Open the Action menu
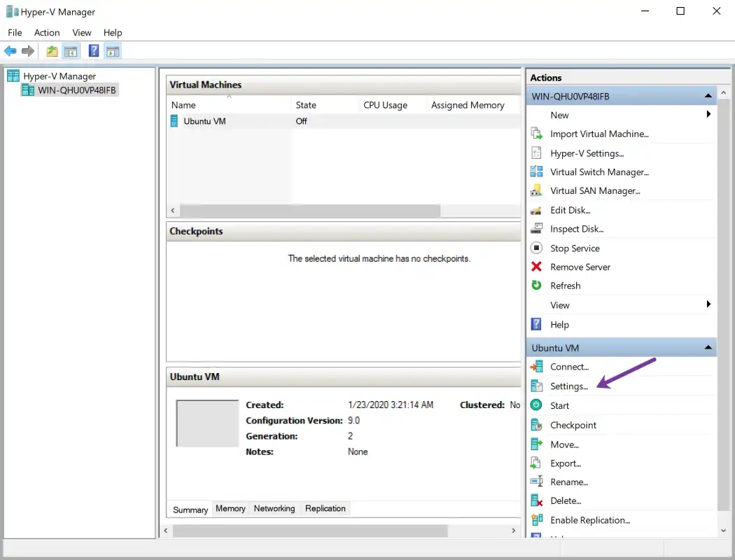 point(47,32)
